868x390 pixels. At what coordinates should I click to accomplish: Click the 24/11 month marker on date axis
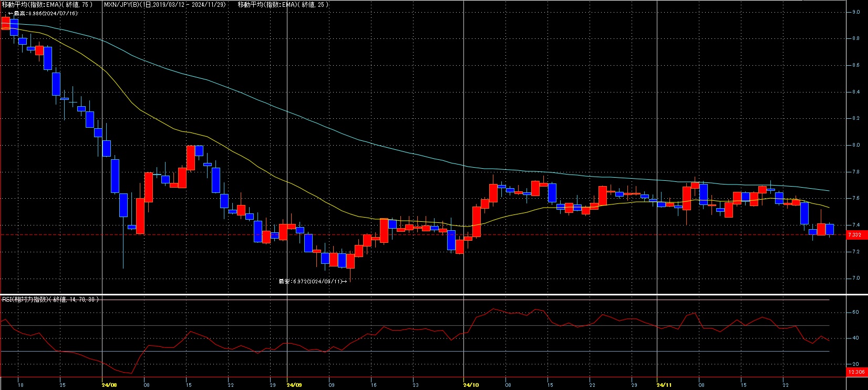coord(665,385)
